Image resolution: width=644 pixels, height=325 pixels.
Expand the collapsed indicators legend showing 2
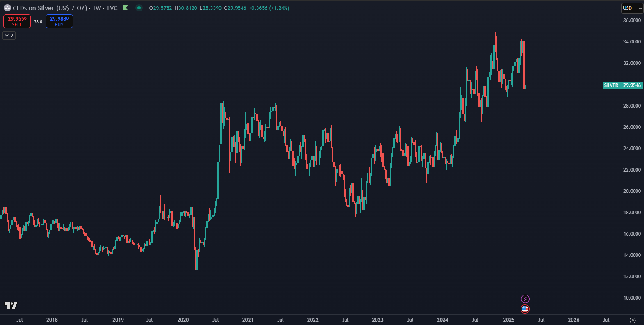click(9, 36)
